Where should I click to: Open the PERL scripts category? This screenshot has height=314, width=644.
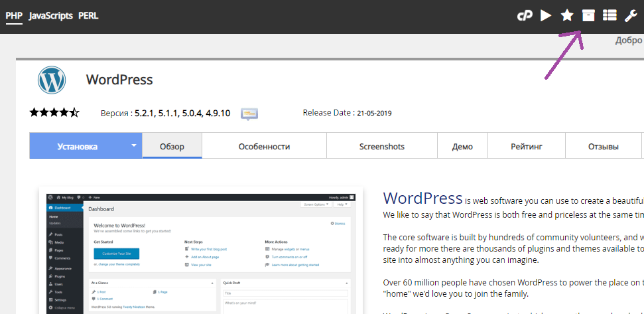click(x=88, y=16)
